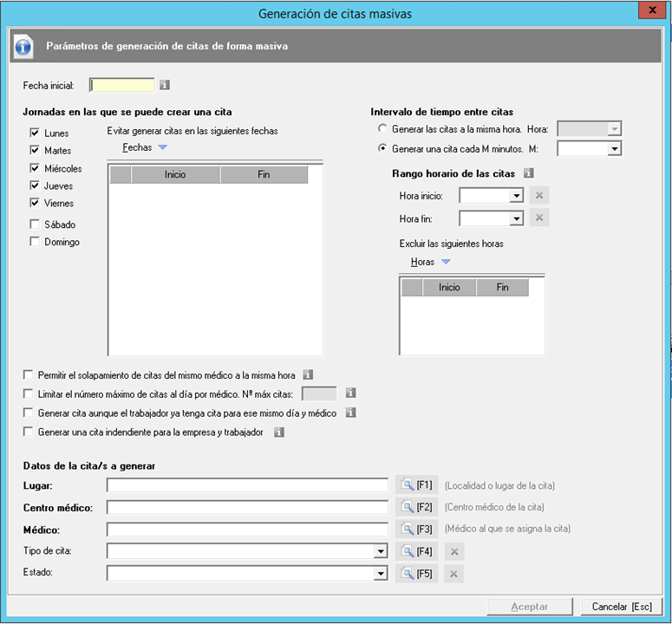Open the Fechas menu

coord(144,147)
